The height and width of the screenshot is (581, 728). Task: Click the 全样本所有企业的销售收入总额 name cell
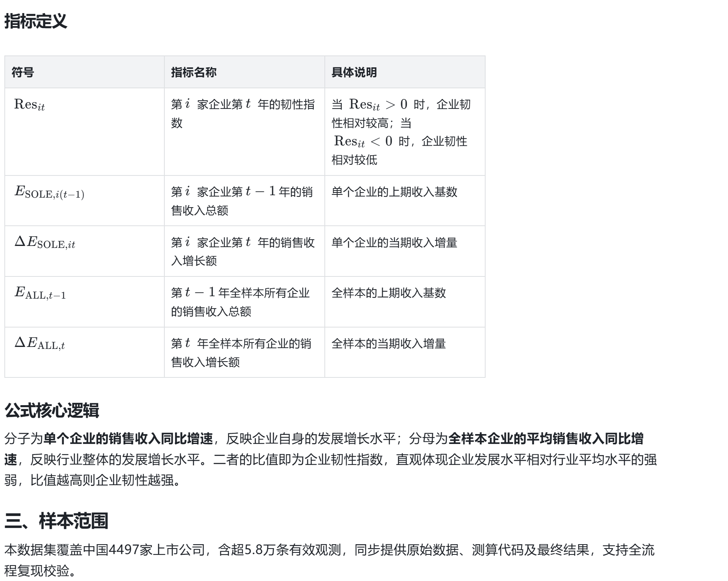pyautogui.click(x=240, y=302)
